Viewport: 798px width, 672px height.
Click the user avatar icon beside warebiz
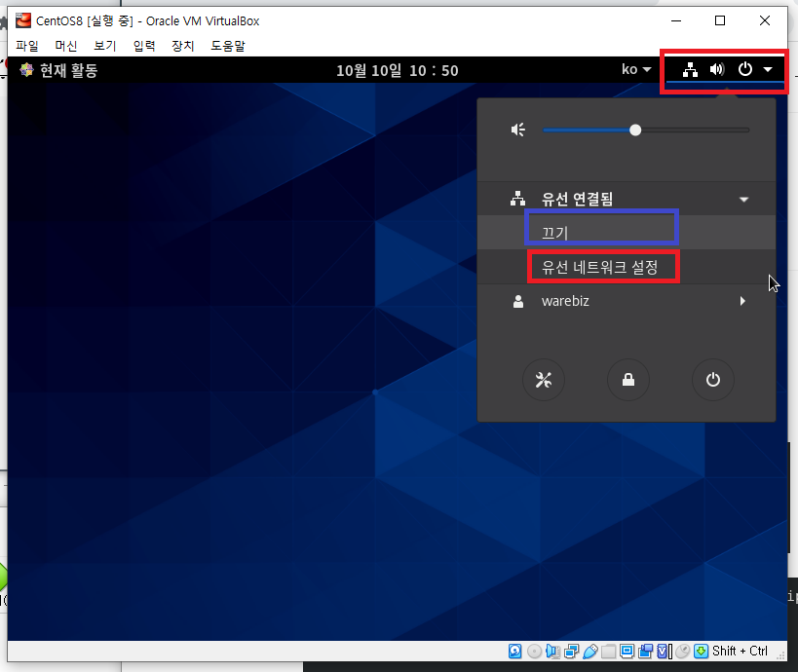[518, 301]
